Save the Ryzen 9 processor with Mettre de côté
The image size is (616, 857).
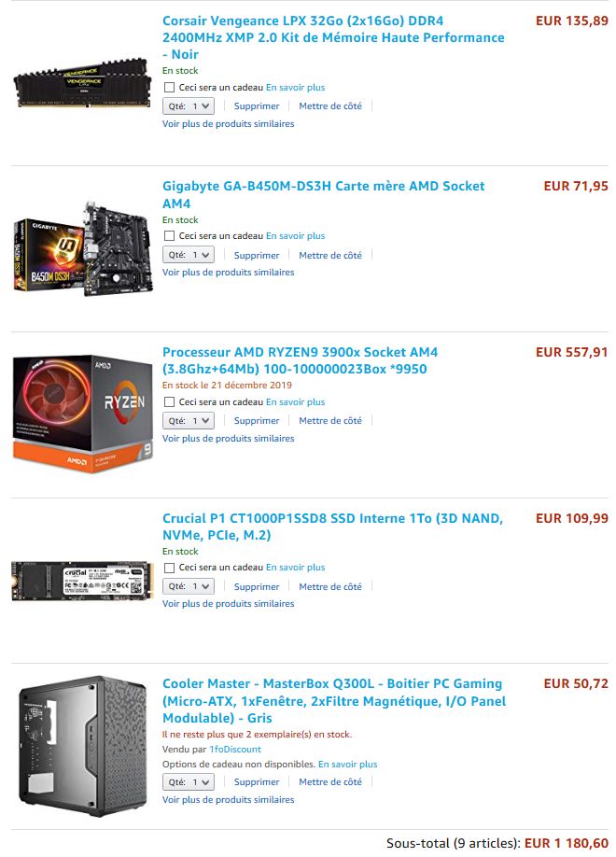[x=330, y=421]
